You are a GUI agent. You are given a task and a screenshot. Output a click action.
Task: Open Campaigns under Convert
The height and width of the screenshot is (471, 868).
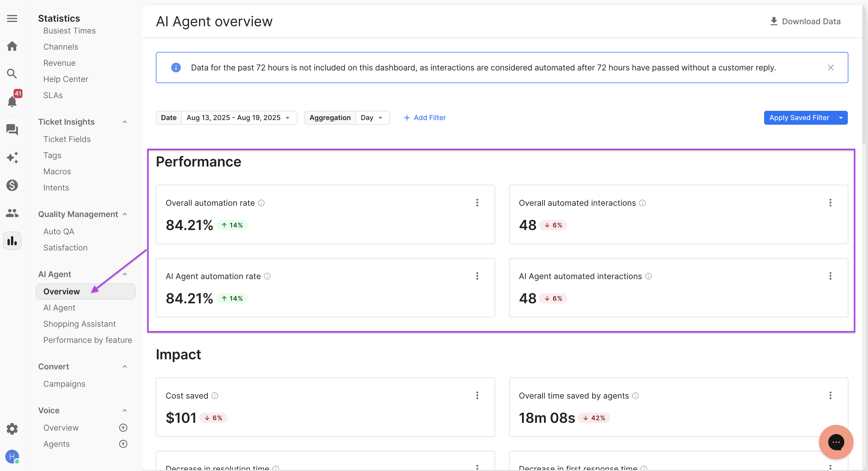coord(64,384)
